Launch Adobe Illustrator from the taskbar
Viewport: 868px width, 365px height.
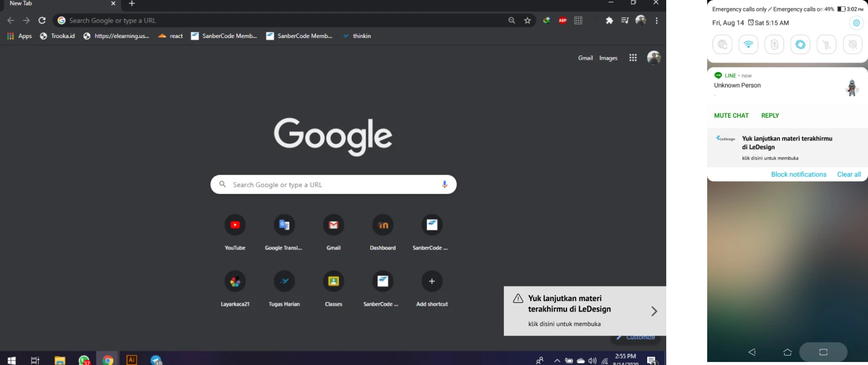pos(132,359)
